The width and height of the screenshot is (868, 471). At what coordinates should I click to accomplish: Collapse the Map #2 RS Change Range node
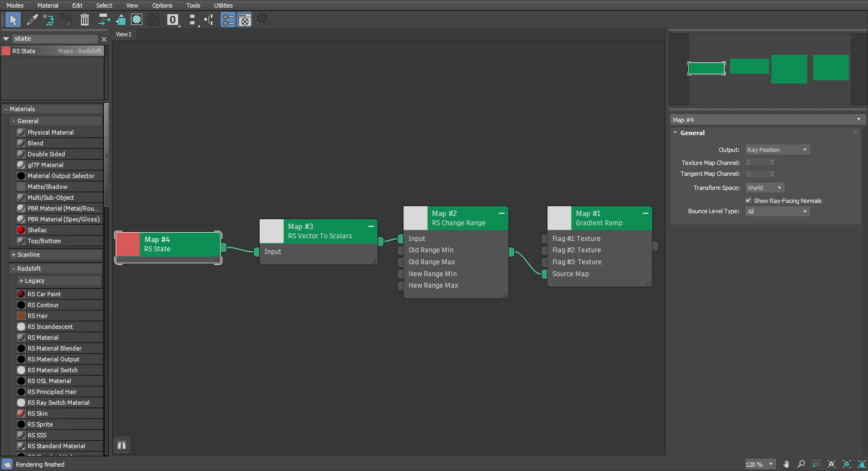501,213
